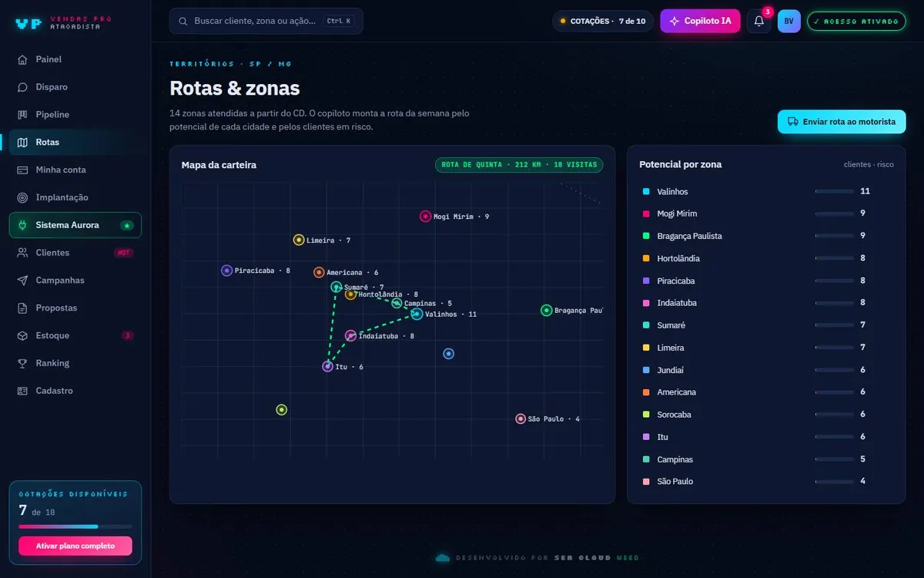
Task: Click the Sistema Aurora plug icon
Action: click(22, 225)
